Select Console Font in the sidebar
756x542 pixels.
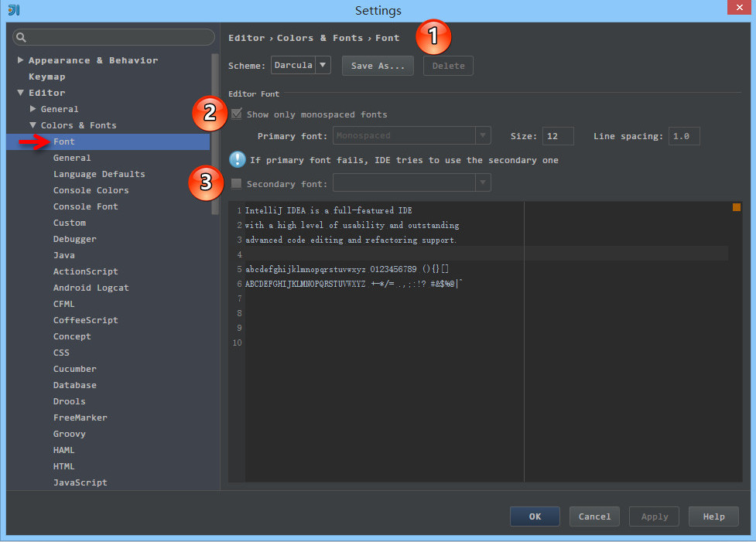click(85, 206)
